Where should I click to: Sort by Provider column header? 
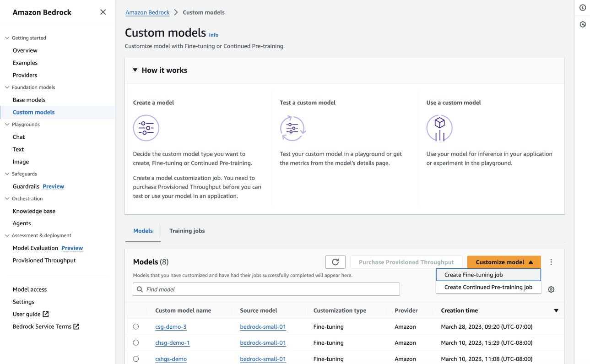pyautogui.click(x=406, y=310)
